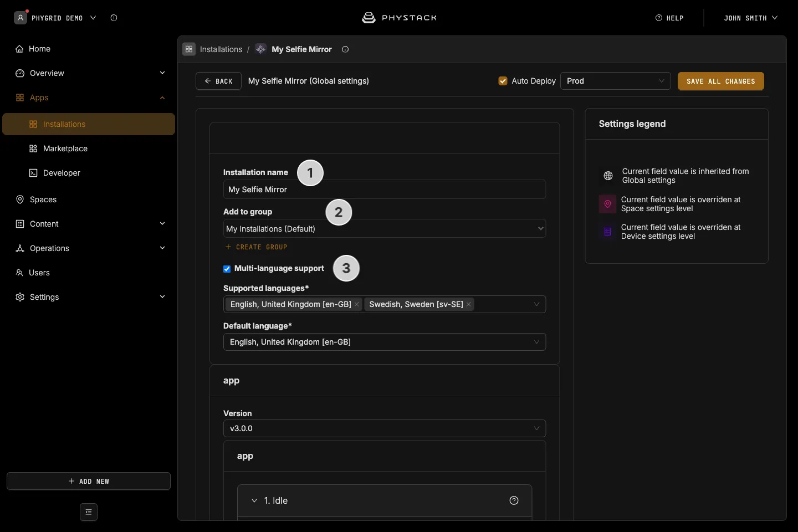Image resolution: width=798 pixels, height=532 pixels.
Task: Expand the 1. Idle section chevron
Action: pos(254,500)
